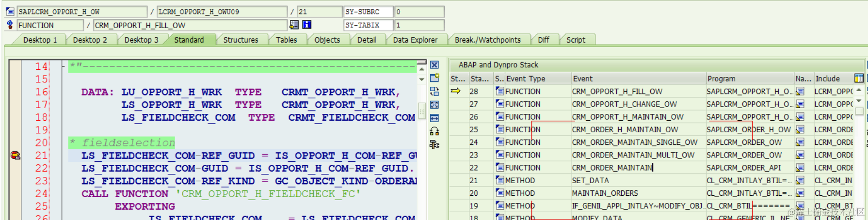This screenshot has height=220, width=868.
Task: Open the Script tab
Action: coord(576,40)
